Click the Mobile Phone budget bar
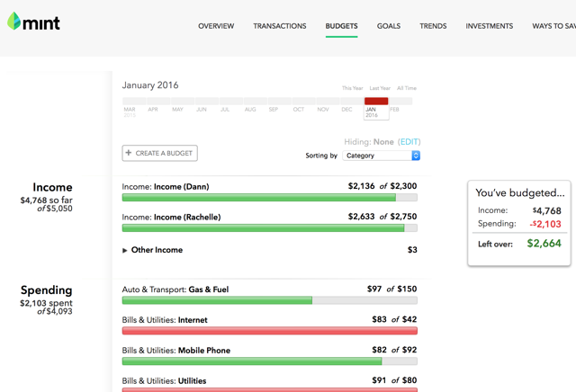Image resolution: width=576 pixels, height=392 pixels. (x=270, y=361)
